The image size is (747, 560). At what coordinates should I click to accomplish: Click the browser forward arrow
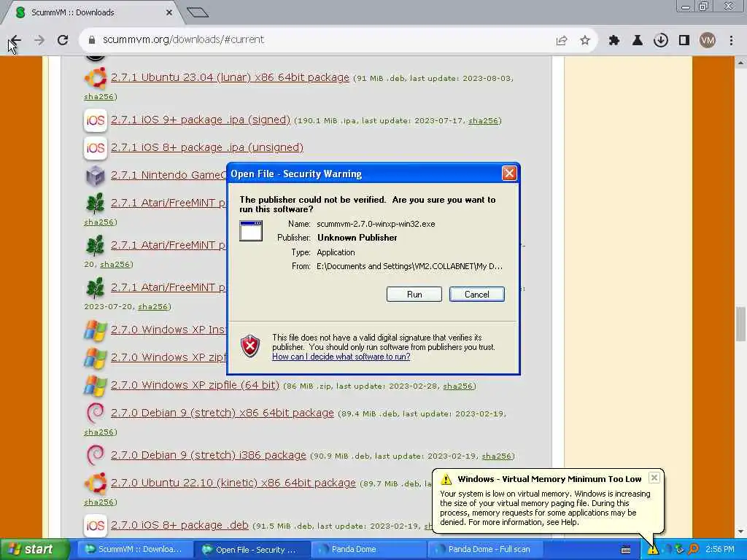pyautogui.click(x=39, y=40)
